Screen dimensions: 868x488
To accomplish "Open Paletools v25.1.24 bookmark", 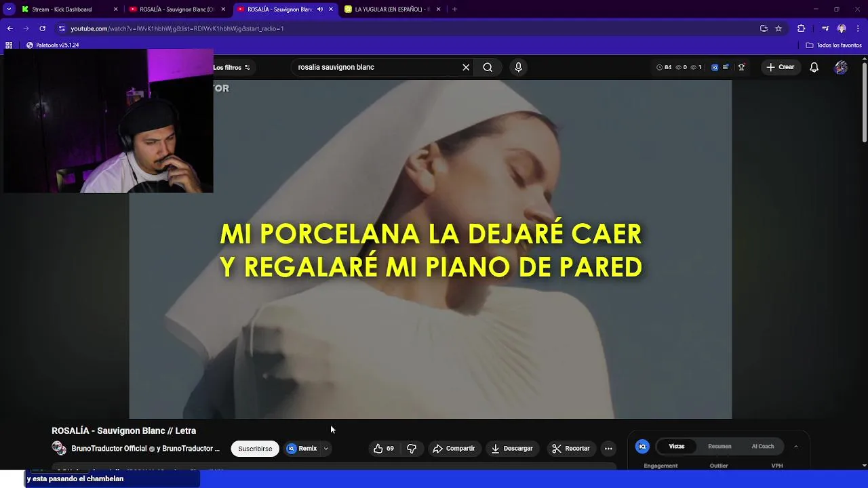I will click(53, 45).
